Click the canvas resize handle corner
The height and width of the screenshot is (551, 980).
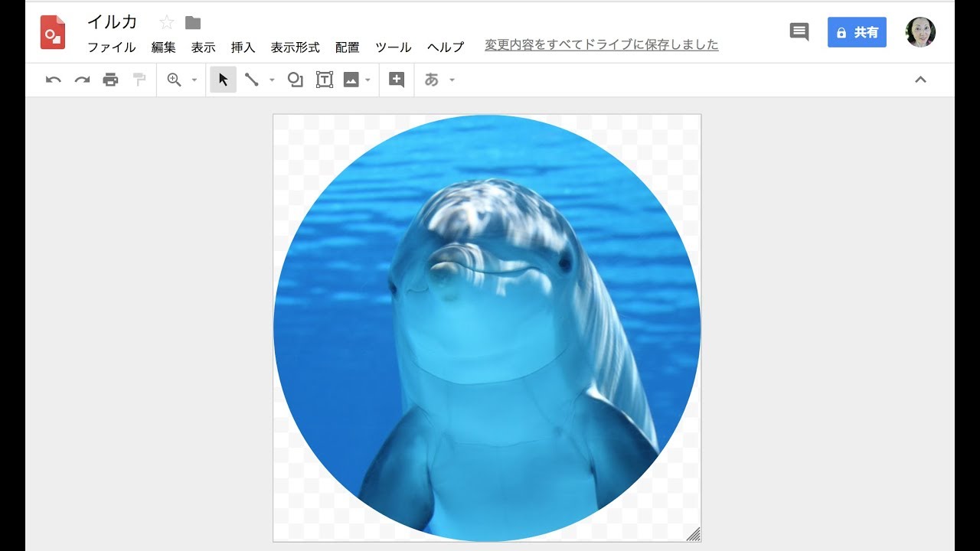[694, 534]
